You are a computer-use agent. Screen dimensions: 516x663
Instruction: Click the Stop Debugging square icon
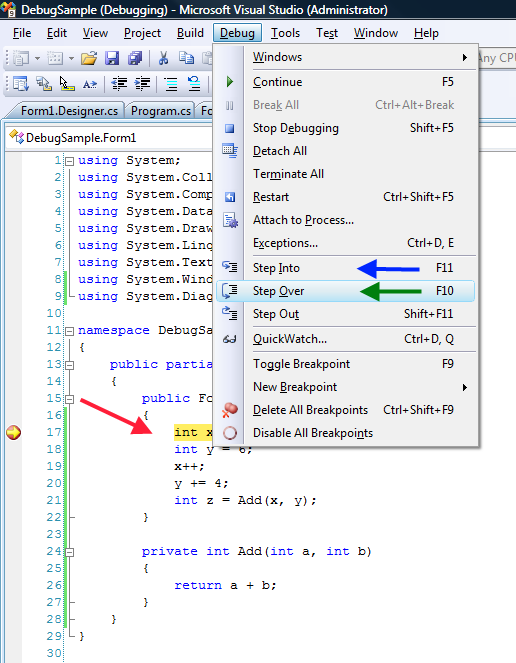[230, 128]
